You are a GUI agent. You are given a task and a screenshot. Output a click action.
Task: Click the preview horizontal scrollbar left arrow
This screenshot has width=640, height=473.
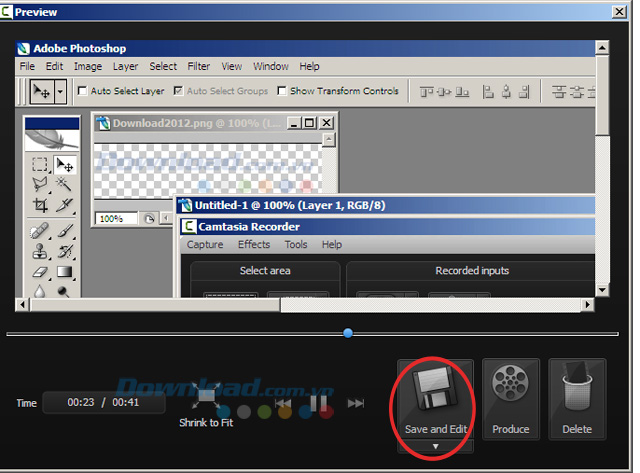22,304
